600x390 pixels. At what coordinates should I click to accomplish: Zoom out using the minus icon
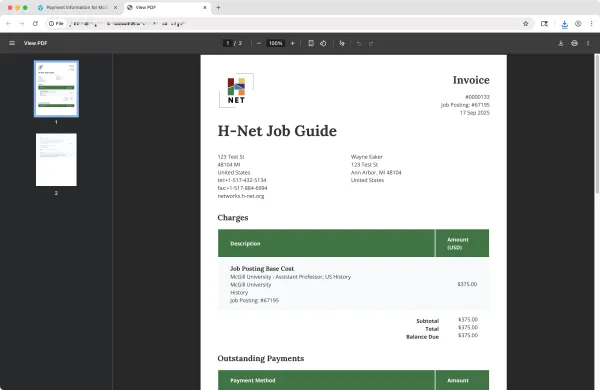(259, 43)
